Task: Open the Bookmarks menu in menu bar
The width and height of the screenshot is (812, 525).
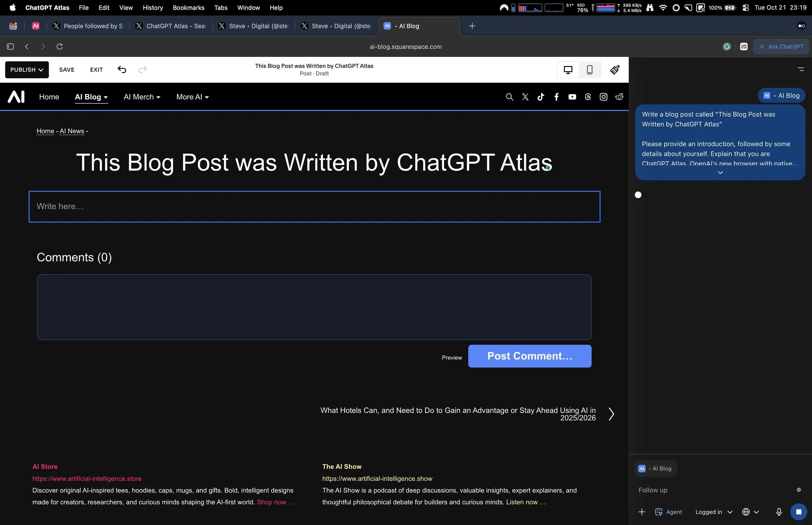Action: pos(188,7)
